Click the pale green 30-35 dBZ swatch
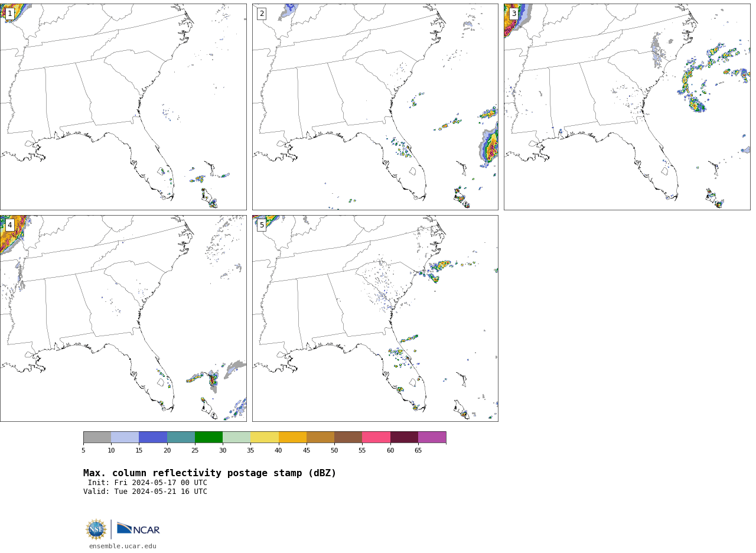756x553 pixels. coord(237,437)
